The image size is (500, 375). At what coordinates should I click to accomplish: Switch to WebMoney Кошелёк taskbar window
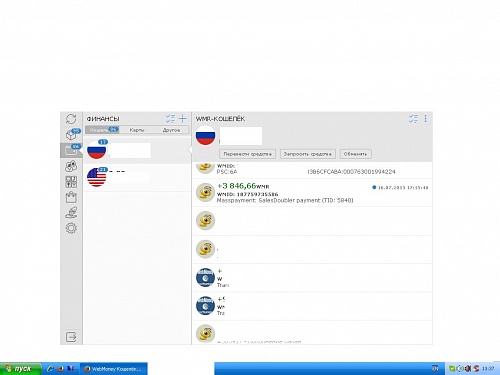point(113,369)
